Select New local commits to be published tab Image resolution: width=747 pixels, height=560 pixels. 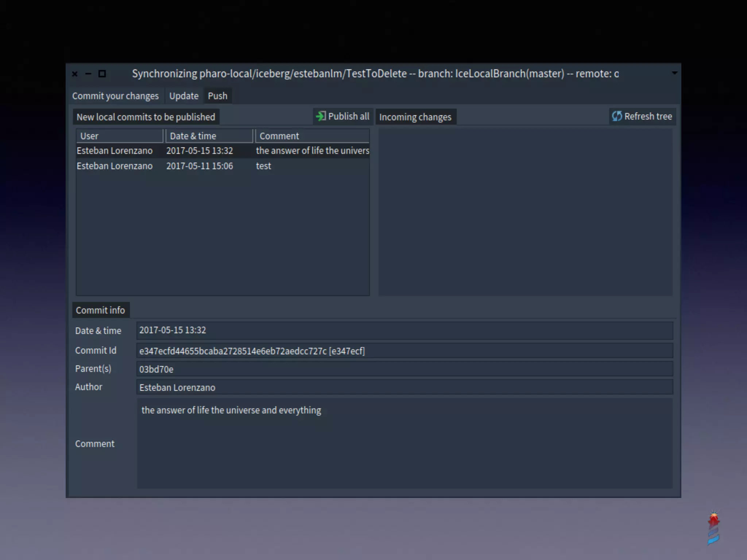click(146, 117)
